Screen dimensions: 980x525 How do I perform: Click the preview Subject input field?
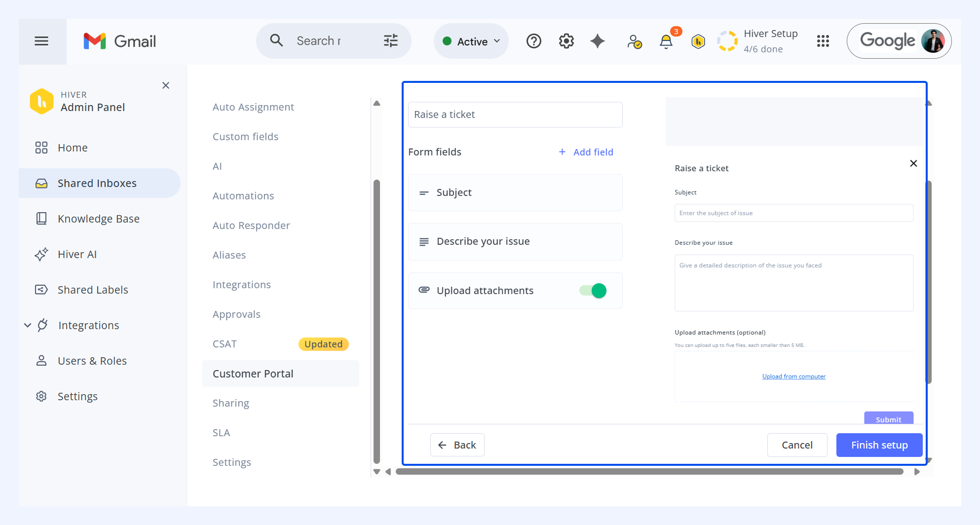(794, 213)
